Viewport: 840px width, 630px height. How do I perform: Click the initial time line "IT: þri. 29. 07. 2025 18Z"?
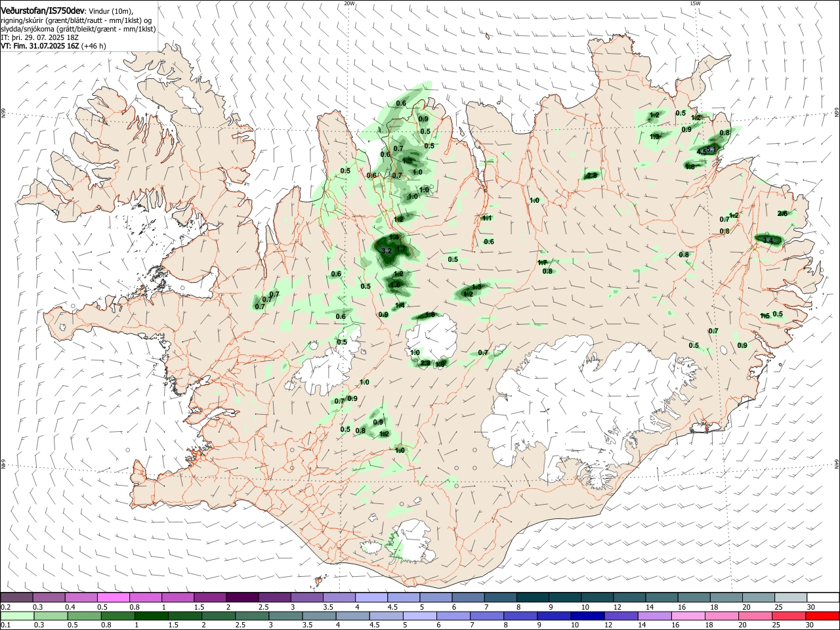pos(39,37)
